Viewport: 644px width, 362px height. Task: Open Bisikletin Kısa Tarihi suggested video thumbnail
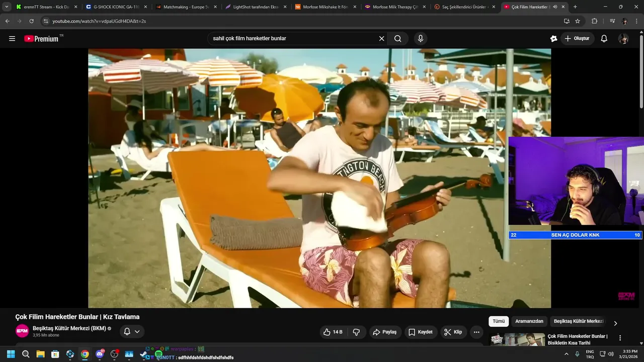click(518, 339)
